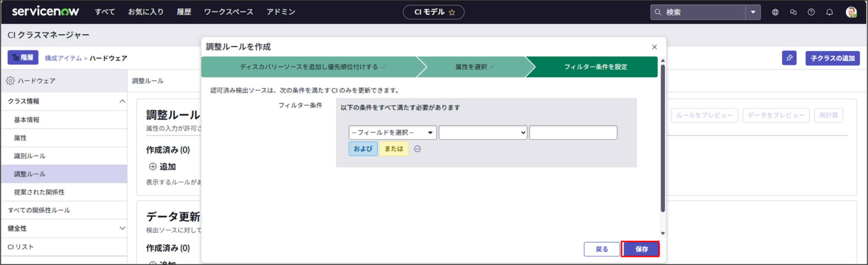Expand the 健全性 section
Image resolution: width=868 pixels, height=265 pixels.
click(122, 228)
